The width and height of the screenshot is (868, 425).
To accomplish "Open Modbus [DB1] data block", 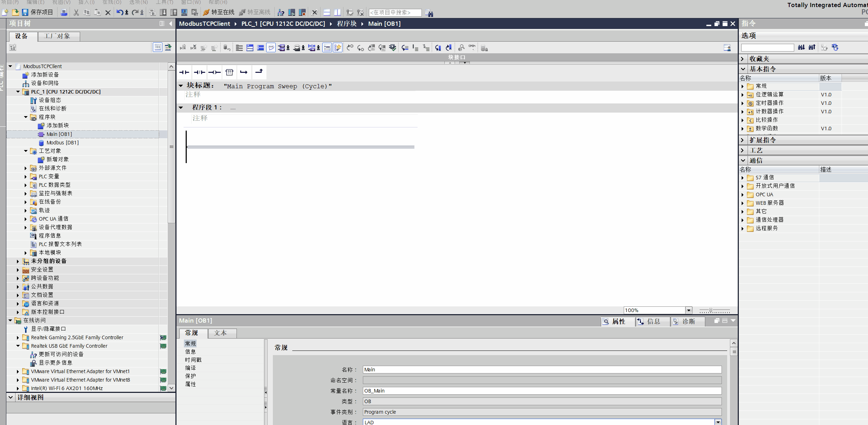I will pos(62,143).
